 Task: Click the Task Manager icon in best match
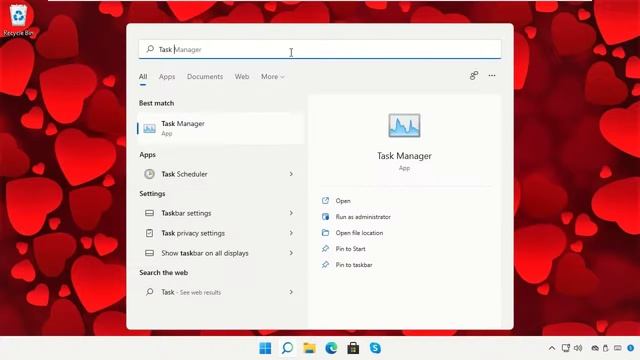tap(149, 128)
